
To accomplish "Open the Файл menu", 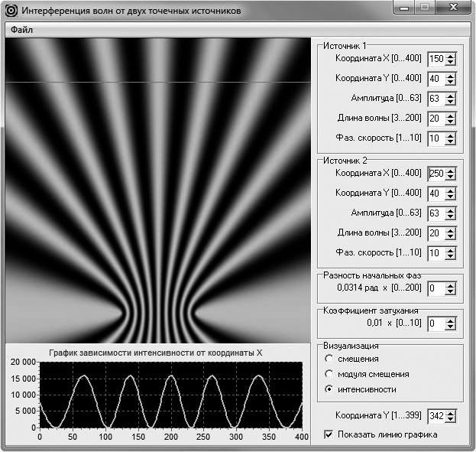I will pos(21,30).
